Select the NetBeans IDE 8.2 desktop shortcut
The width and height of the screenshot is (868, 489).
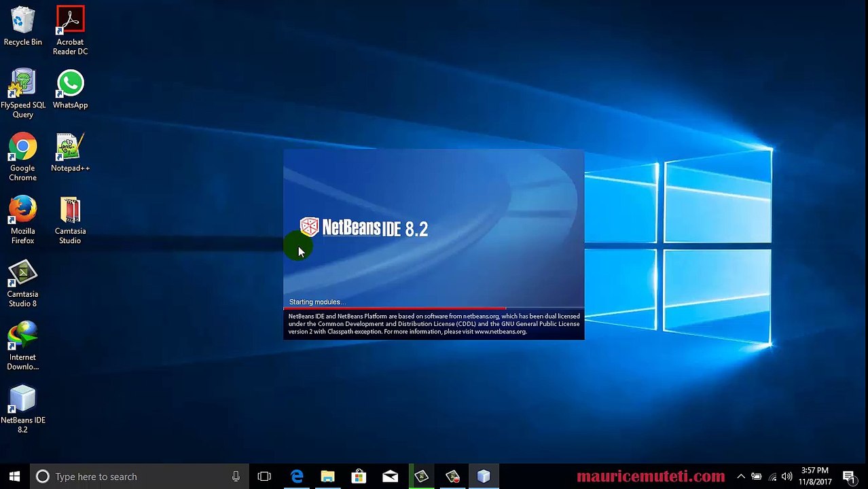point(22,410)
